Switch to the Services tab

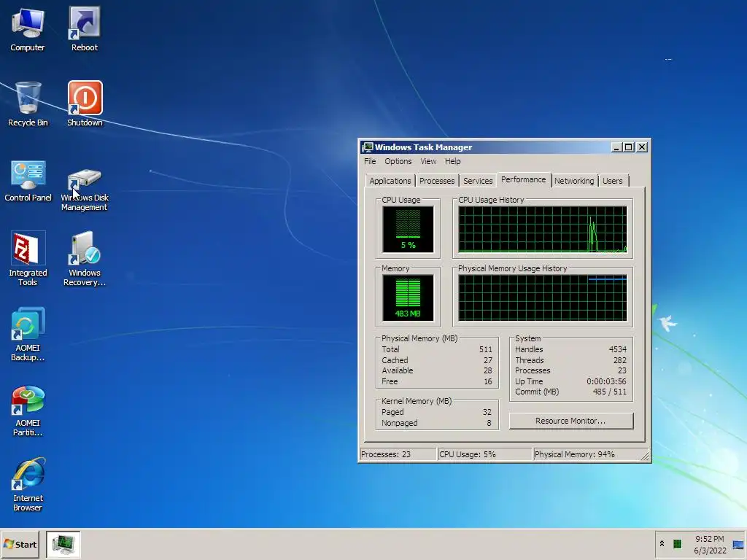[x=478, y=181]
